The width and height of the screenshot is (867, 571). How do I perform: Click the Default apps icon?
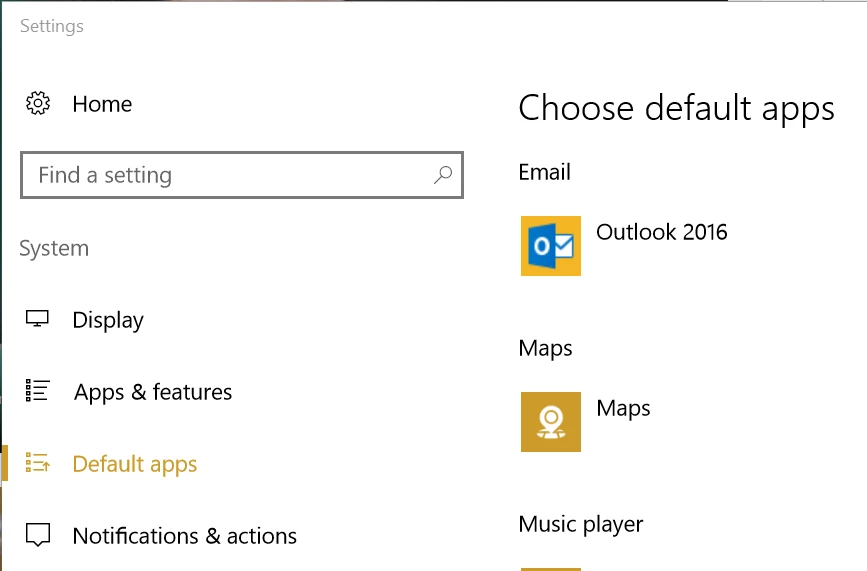(x=38, y=463)
